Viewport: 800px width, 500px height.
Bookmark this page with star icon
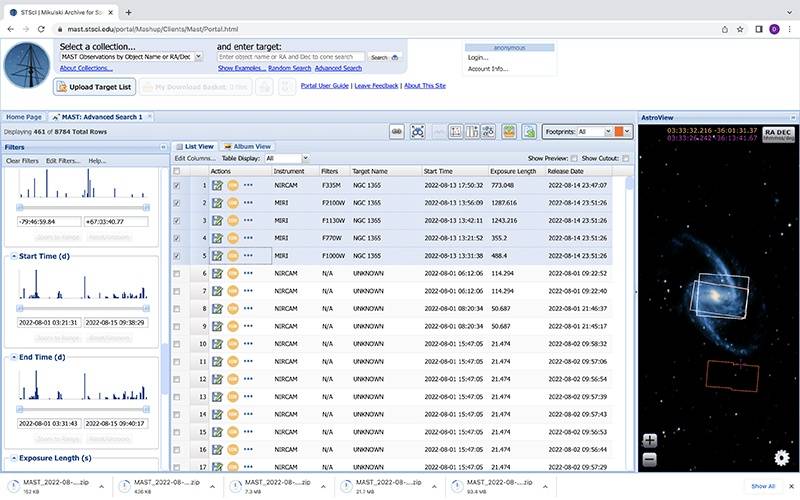click(740, 30)
